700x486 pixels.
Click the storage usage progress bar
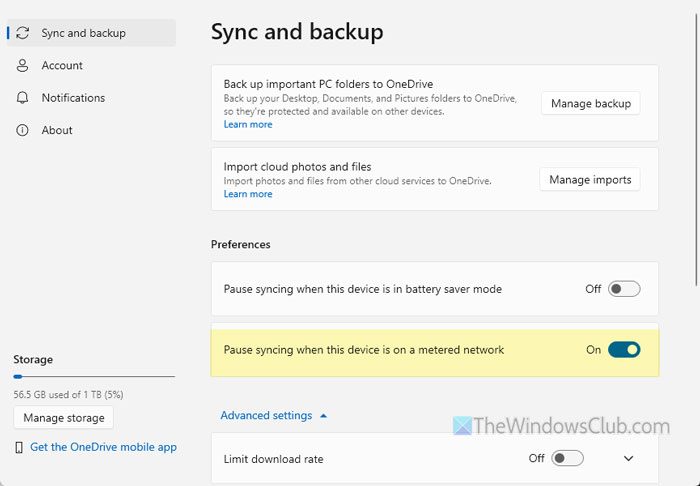pyautogui.click(x=94, y=377)
